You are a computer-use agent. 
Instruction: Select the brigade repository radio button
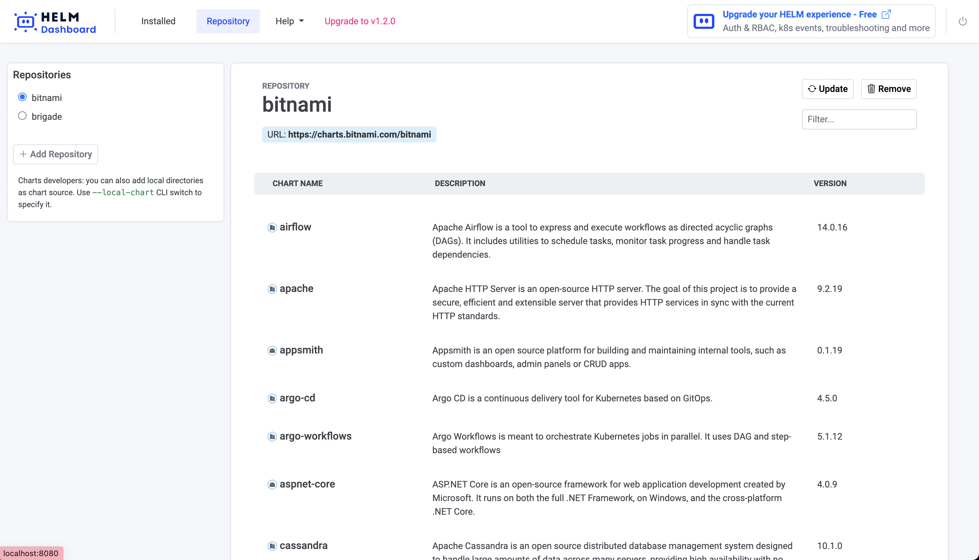tap(22, 116)
